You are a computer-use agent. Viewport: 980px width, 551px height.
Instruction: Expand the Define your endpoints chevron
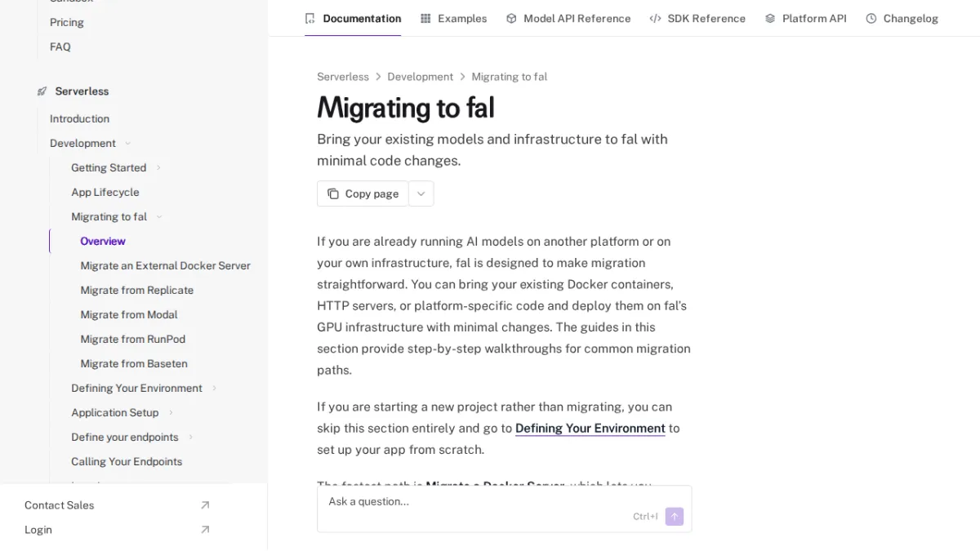pyautogui.click(x=190, y=438)
